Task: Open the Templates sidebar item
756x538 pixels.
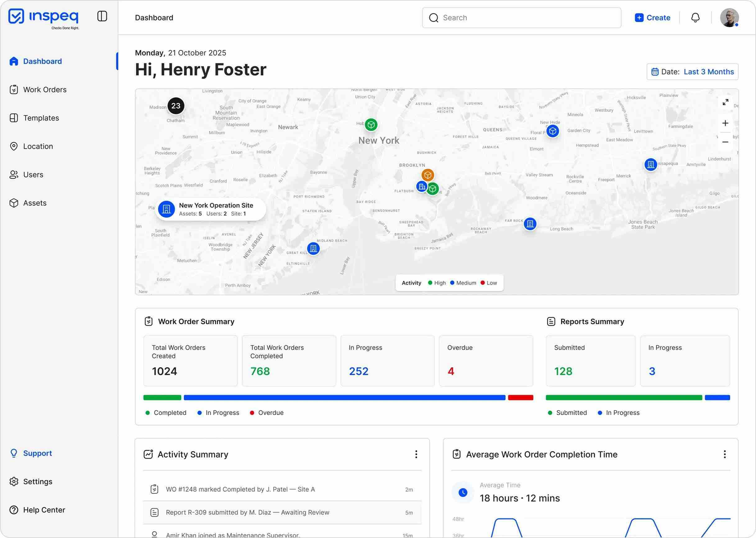Action: pyautogui.click(x=41, y=118)
